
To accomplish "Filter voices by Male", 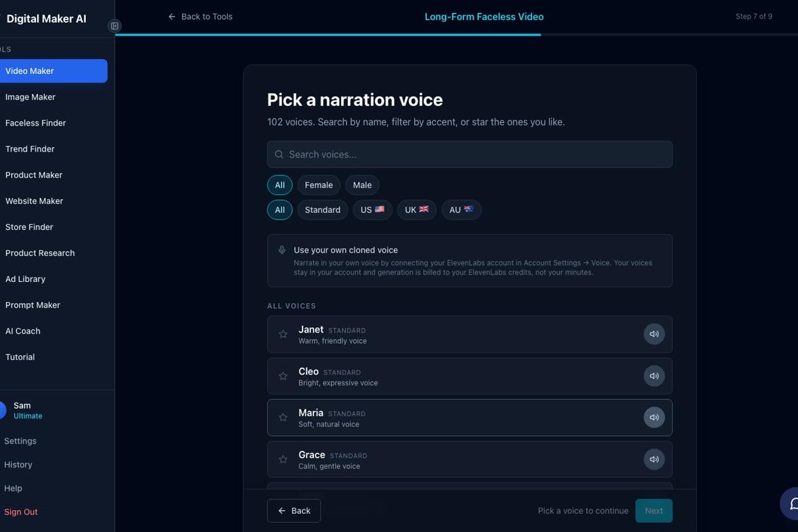I will [362, 185].
